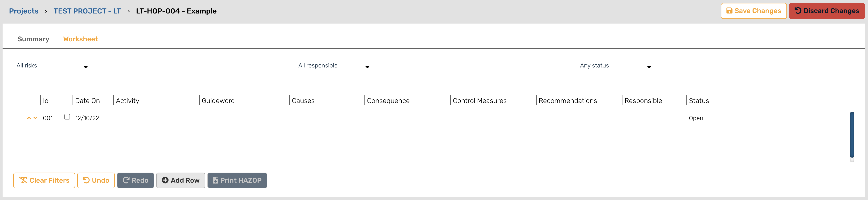Open TEST PROJECT - LT breadcrumb link

[87, 11]
